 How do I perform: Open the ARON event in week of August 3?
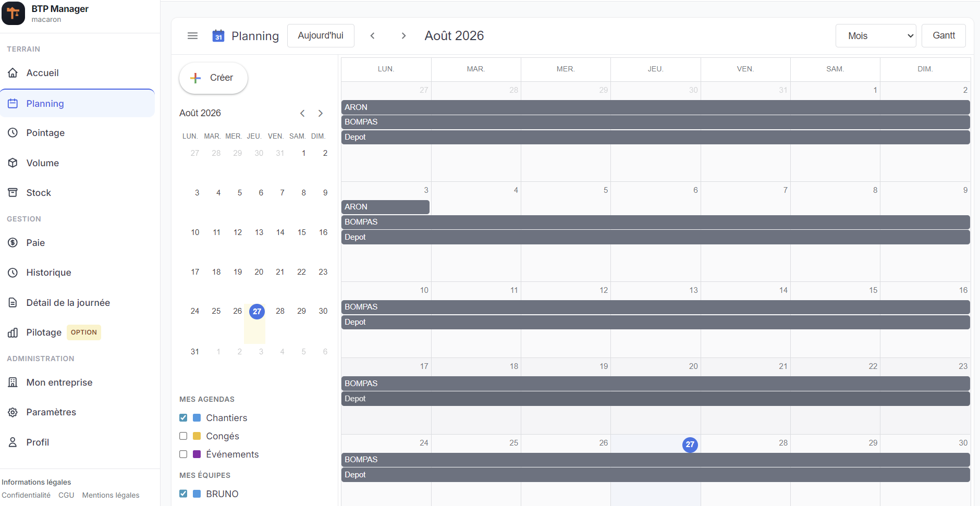pyautogui.click(x=385, y=207)
